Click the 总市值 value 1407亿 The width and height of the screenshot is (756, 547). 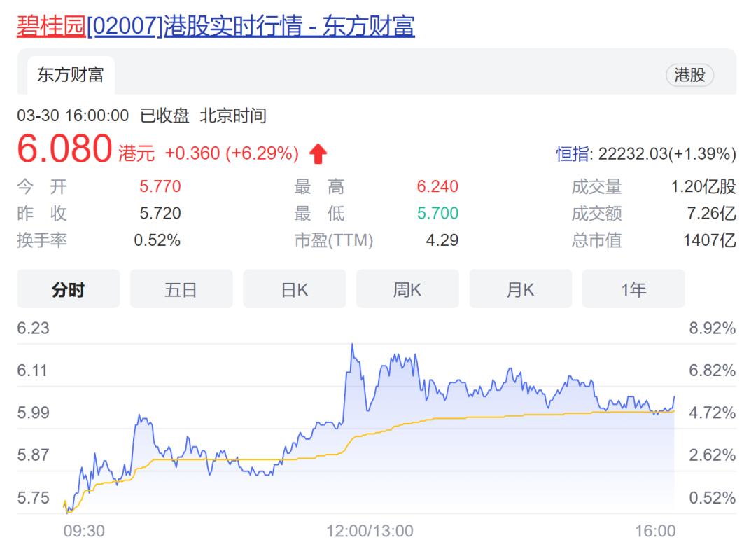[710, 240]
